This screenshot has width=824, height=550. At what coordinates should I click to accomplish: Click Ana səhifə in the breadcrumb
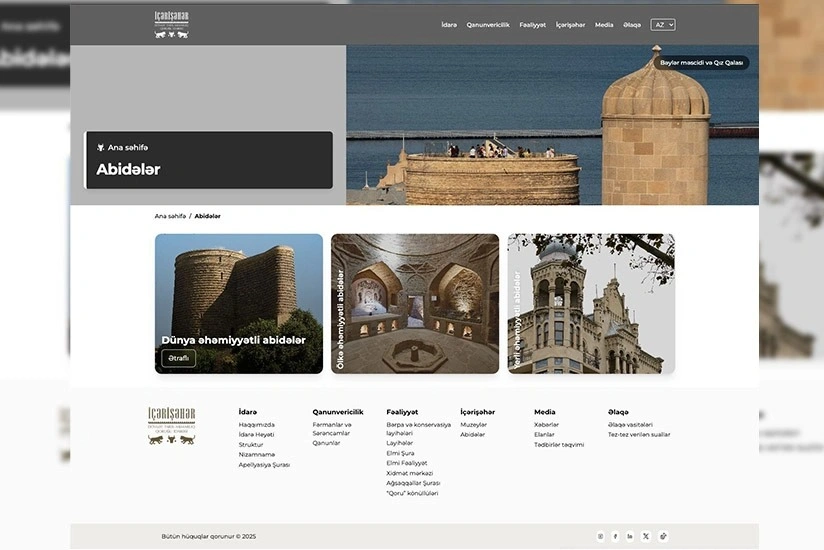click(170, 216)
